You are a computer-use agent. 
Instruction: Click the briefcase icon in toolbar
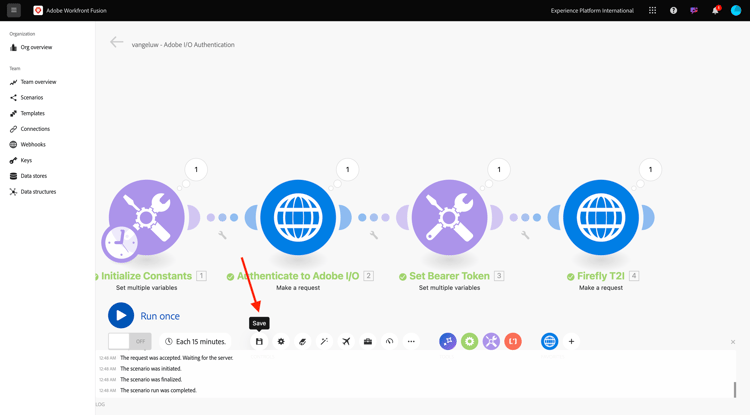click(368, 341)
